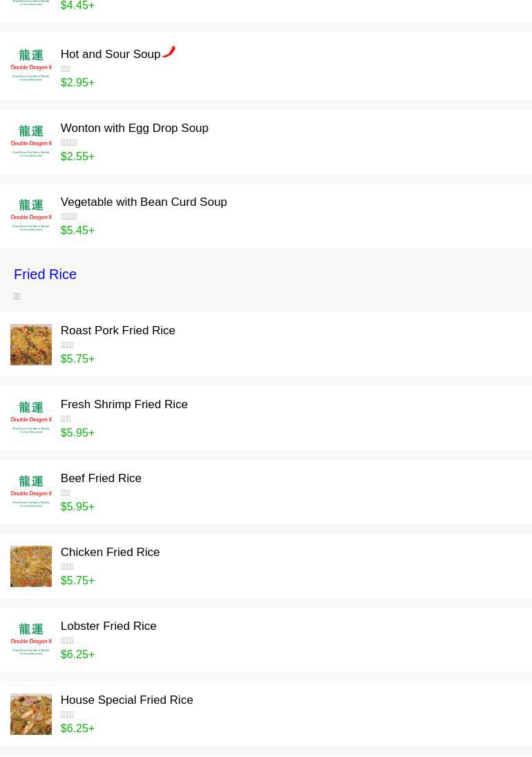532x757 pixels.
Task: Click the Hot and Sour Soup chili pepper icon
Action: pos(169,52)
